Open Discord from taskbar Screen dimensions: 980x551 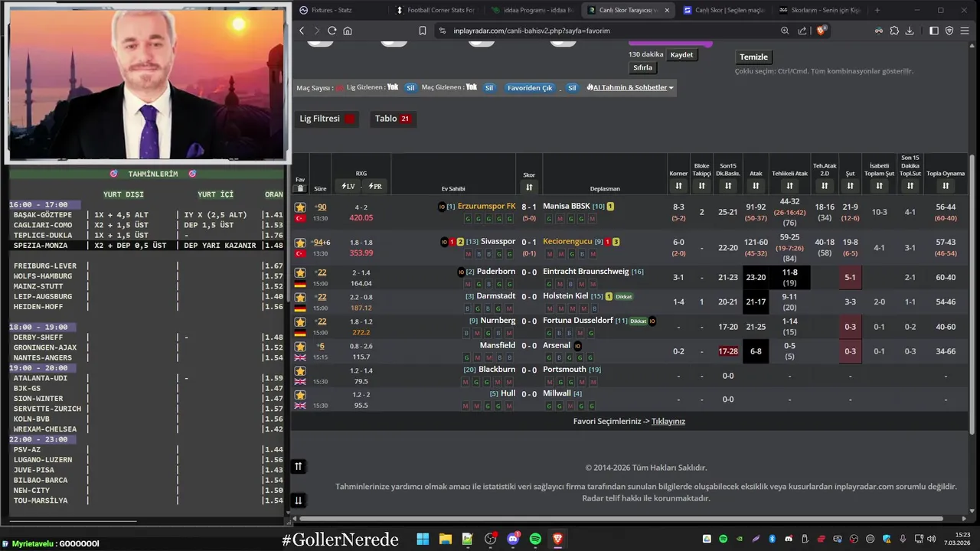[x=513, y=540]
